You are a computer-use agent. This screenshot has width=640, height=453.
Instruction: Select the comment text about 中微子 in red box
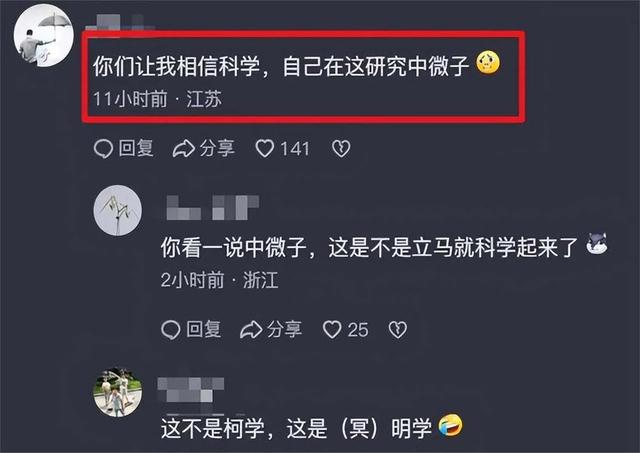pos(281,66)
